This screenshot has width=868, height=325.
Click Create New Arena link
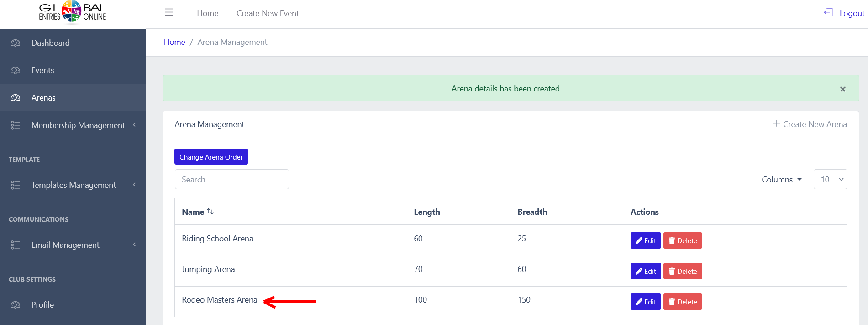click(810, 124)
